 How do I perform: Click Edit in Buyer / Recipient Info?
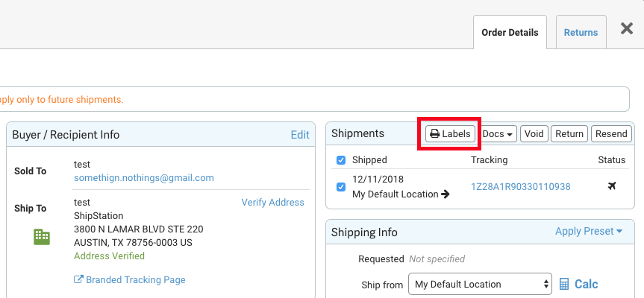pyautogui.click(x=300, y=135)
